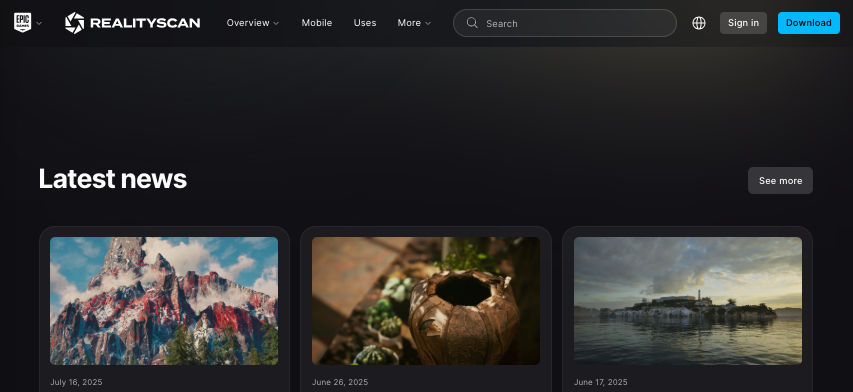Open the Uses menu item
Screen dimensions: 853x392
(364, 23)
